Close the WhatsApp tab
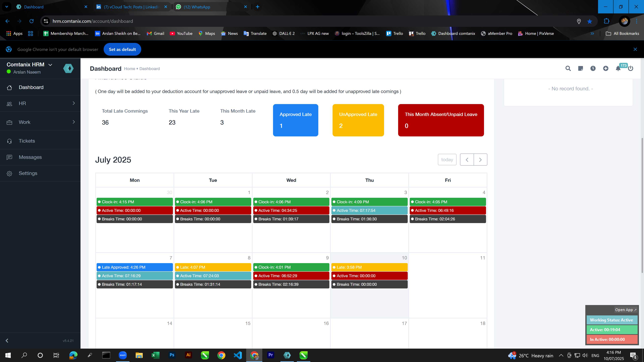The width and height of the screenshot is (644, 362). [x=246, y=7]
